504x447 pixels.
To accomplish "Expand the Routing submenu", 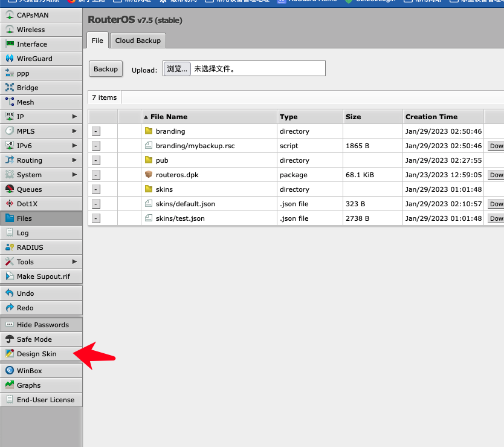I will (x=74, y=160).
